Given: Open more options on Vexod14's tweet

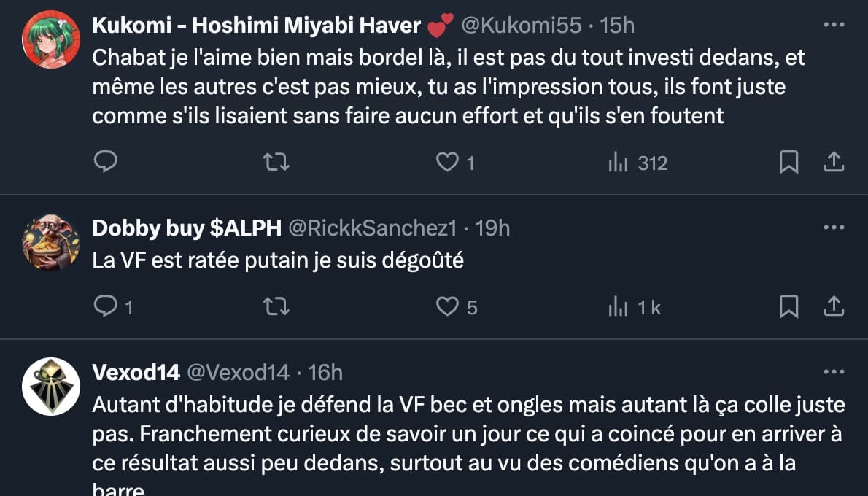Looking at the screenshot, I should point(833,372).
